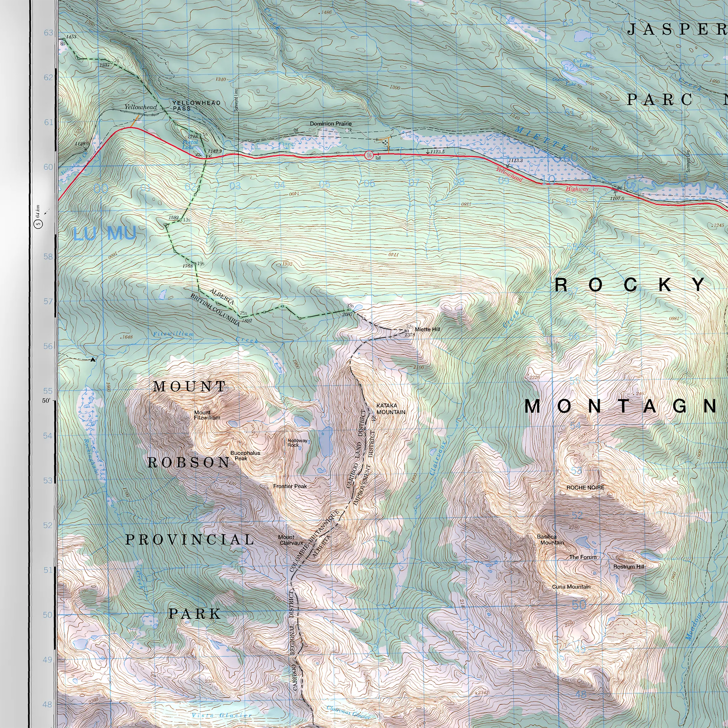Click the circled 5 route marker in margin

(39, 224)
